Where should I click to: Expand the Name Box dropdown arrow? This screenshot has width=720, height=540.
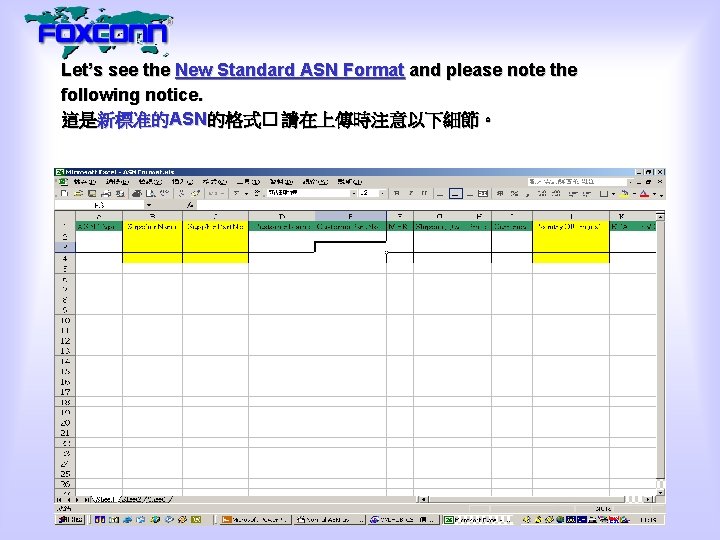coord(148,205)
